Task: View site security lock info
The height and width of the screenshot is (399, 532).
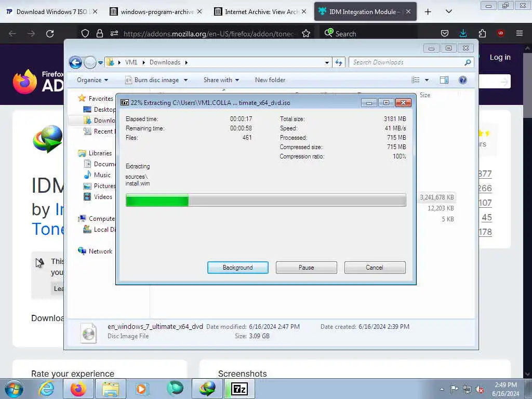Action: [x=99, y=33]
